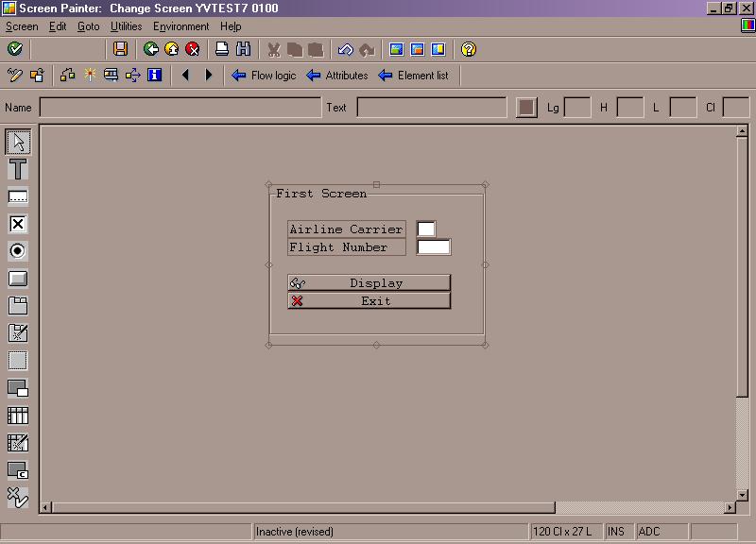
Task: Open the Utilities menu
Action: pyautogui.click(x=126, y=26)
